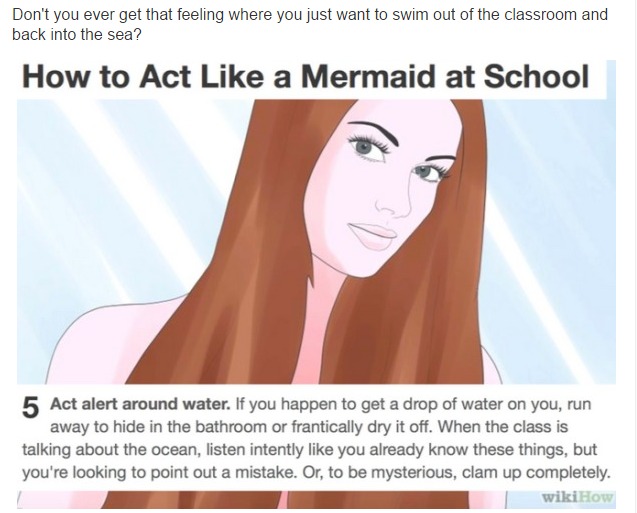Click the mermaid illustration image
637x513 pixels.
316,242
